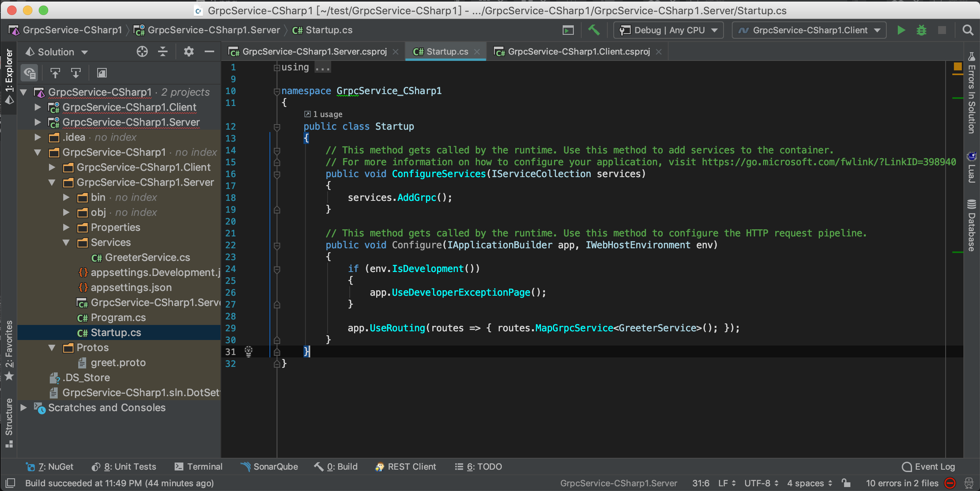Click the Stop execution square icon

[942, 30]
